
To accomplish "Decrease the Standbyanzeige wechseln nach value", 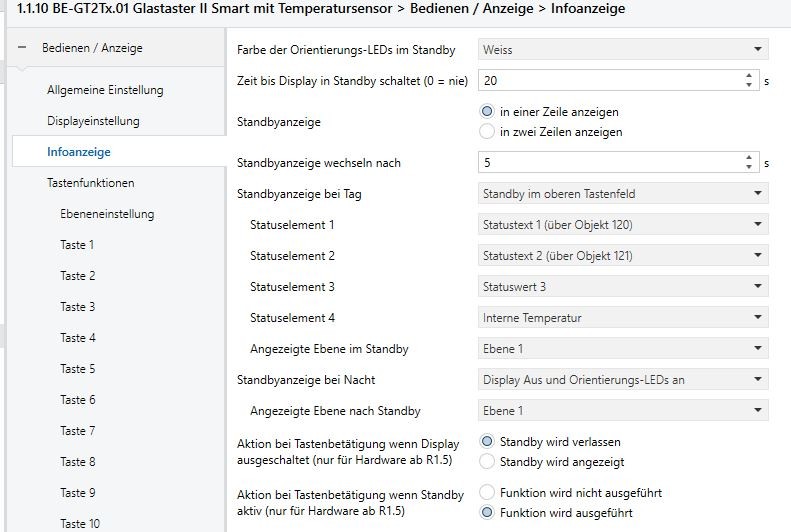I will pos(749,167).
